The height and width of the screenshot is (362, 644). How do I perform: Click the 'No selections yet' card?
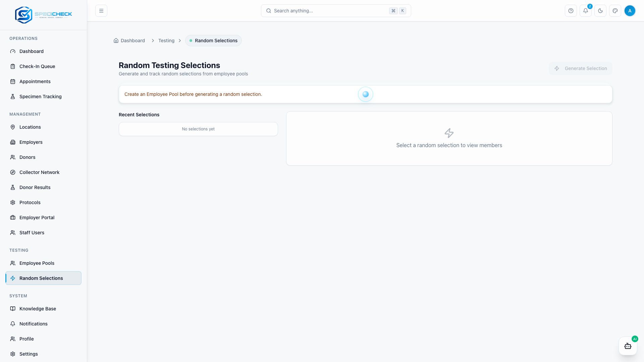198,129
